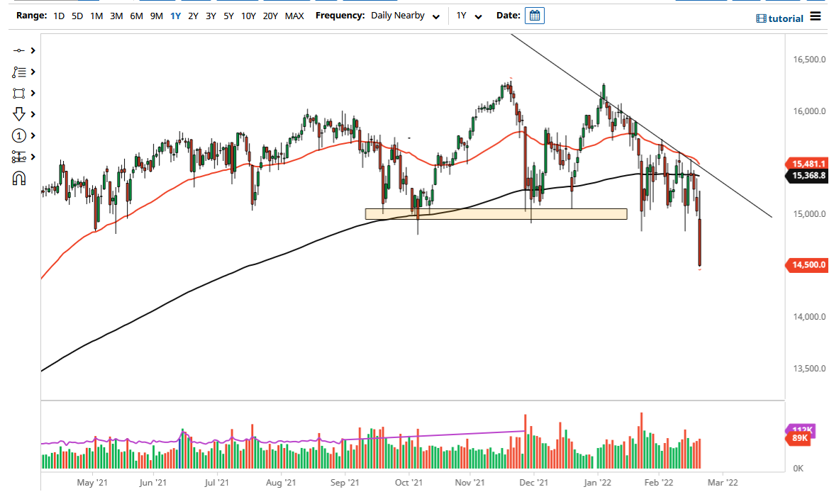Click the magnet snap tool icon
The width and height of the screenshot is (834, 504).
[18, 177]
